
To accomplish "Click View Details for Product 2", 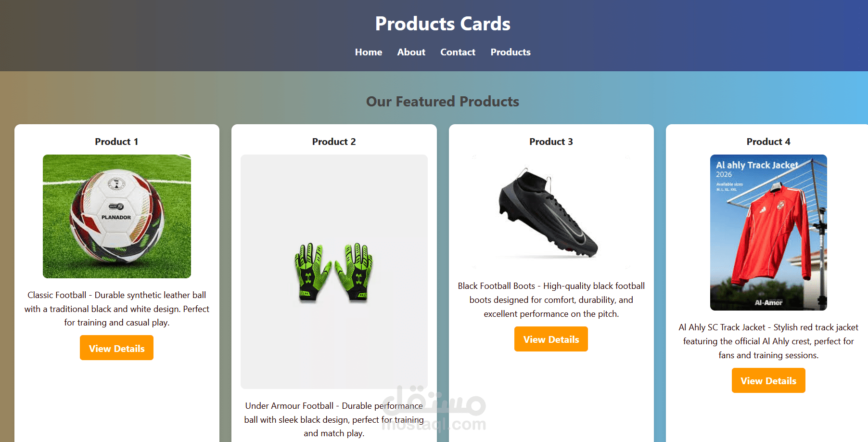I will (x=334, y=440).
